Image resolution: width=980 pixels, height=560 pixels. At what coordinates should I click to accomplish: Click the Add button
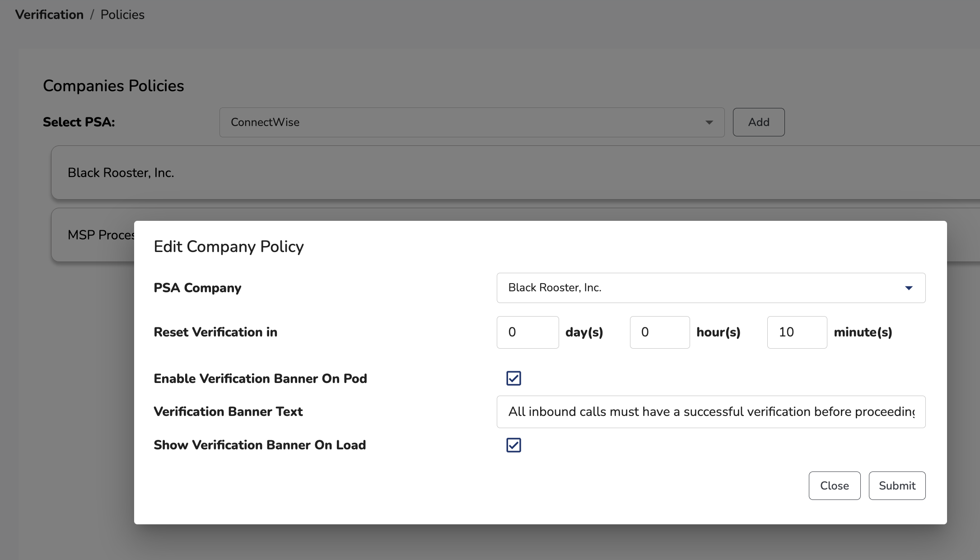click(758, 122)
